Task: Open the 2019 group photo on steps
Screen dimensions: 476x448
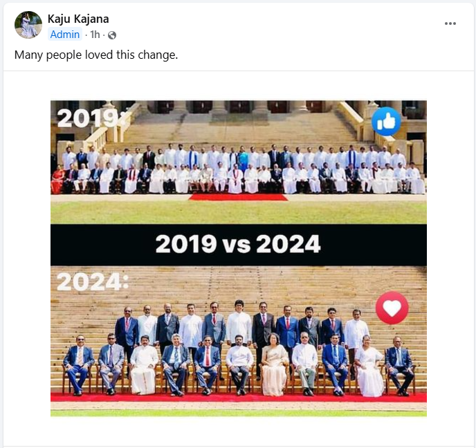Action: [238, 162]
